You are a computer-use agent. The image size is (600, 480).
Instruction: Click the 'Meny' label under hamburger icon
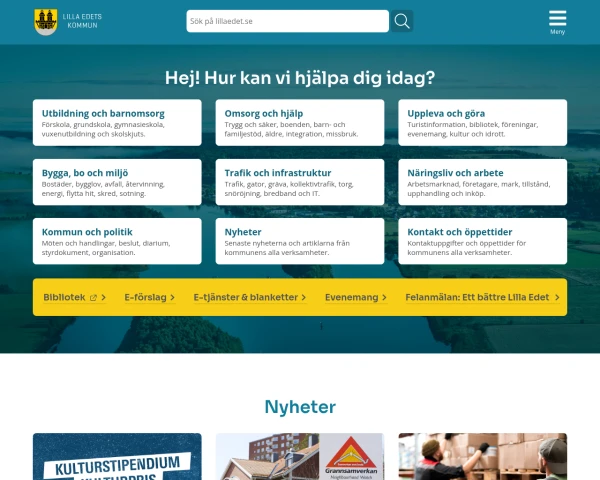(558, 32)
